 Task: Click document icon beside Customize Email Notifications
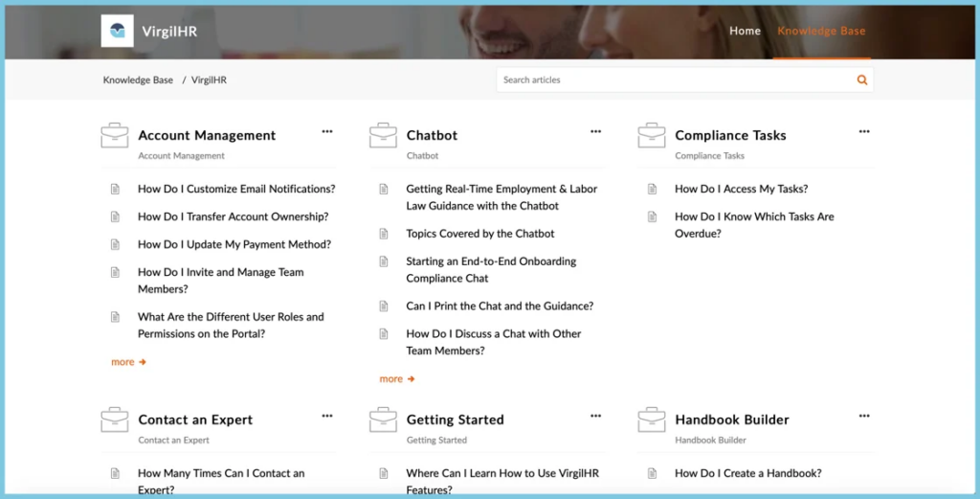[x=115, y=189]
